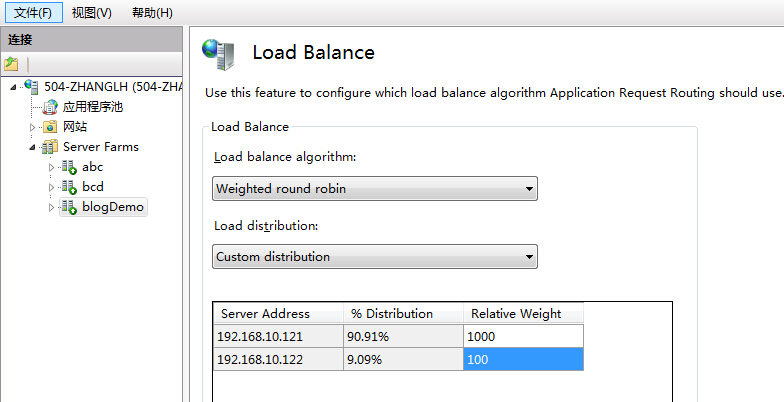
Task: Click the 90.91% distribution cell
Action: (x=404, y=336)
